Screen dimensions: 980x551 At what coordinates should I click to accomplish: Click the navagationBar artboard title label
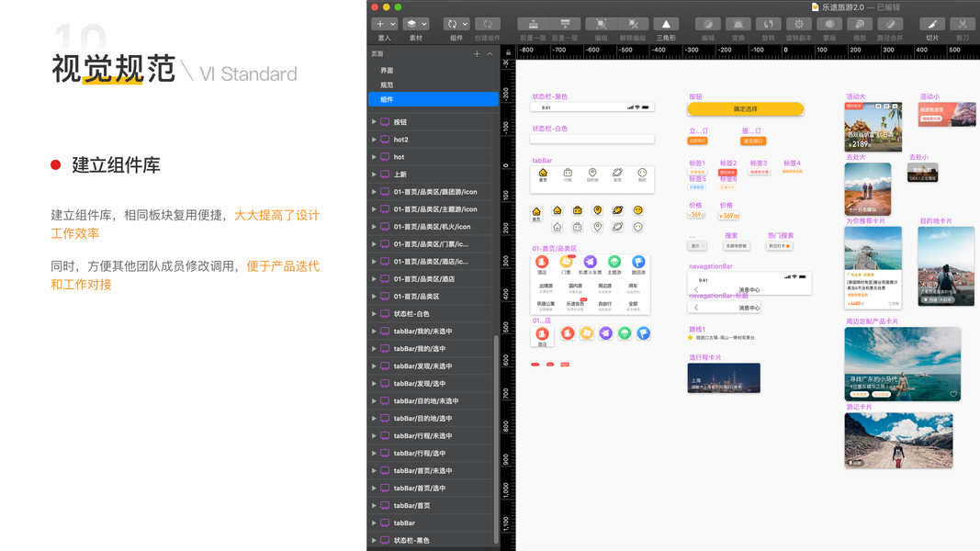coord(711,266)
